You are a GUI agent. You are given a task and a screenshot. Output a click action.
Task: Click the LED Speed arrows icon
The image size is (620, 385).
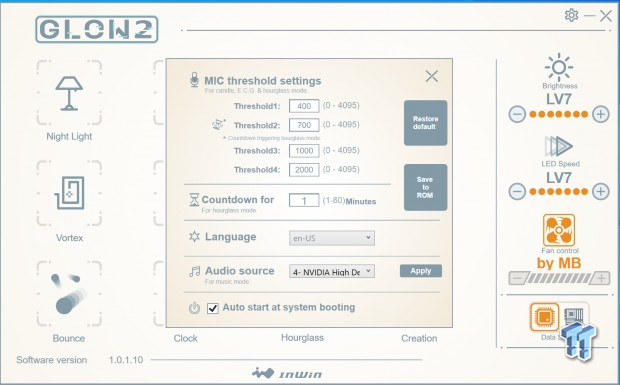click(x=559, y=146)
